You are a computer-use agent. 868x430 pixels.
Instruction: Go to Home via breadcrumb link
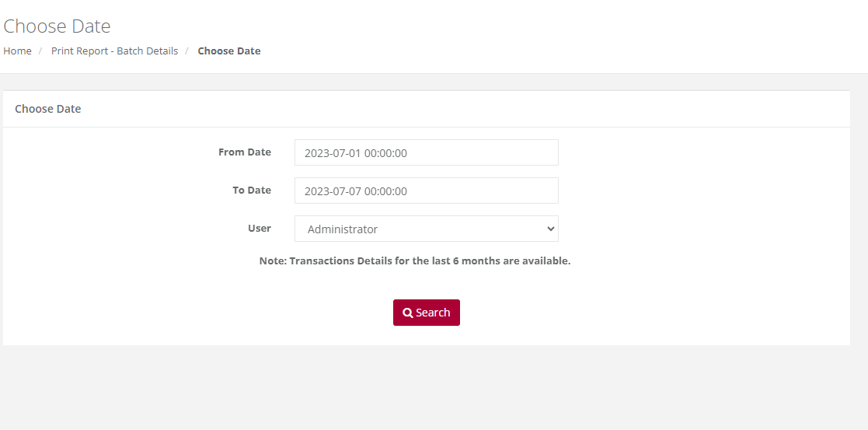[x=17, y=51]
